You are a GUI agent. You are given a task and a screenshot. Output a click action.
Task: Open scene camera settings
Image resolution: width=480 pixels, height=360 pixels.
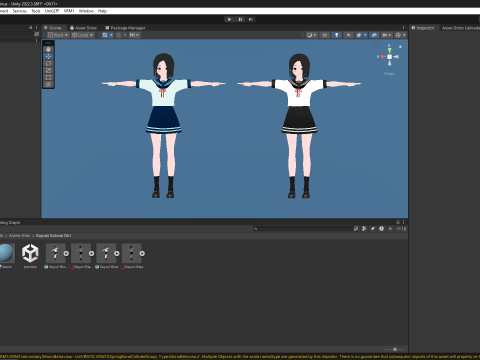click(386, 35)
